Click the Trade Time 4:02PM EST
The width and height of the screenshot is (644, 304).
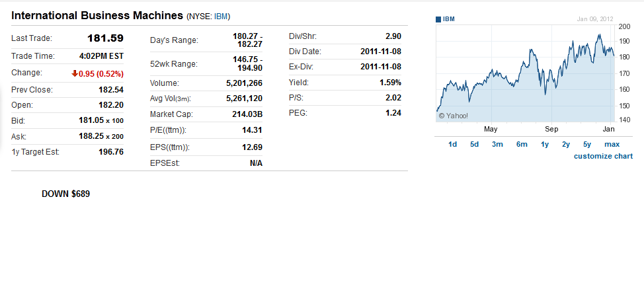[x=101, y=56]
